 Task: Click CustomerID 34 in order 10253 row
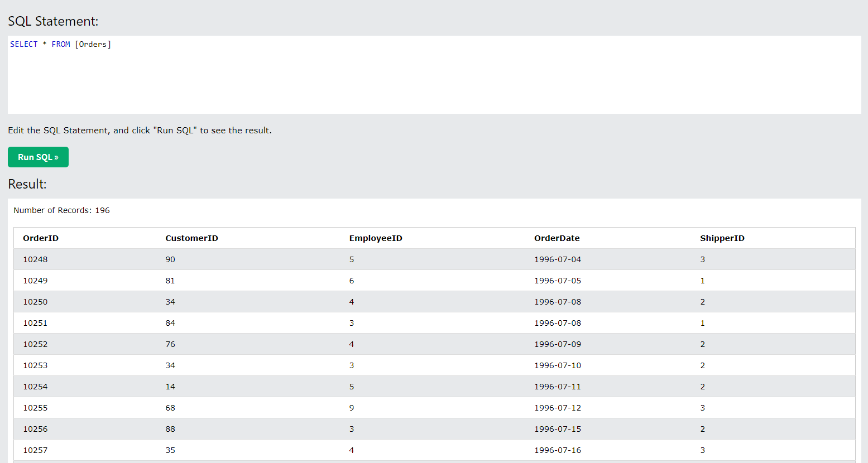point(170,365)
